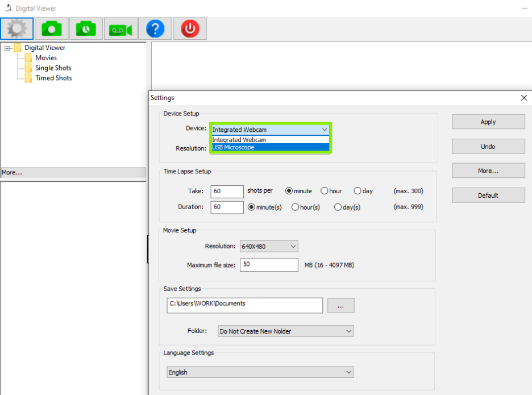
Task: Start movie recording with camcorder icon
Action: pos(121,29)
